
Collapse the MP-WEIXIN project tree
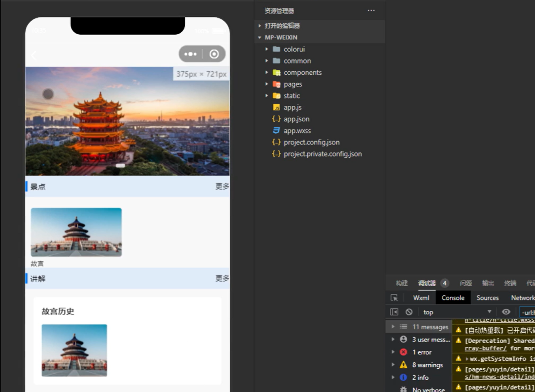[260, 37]
